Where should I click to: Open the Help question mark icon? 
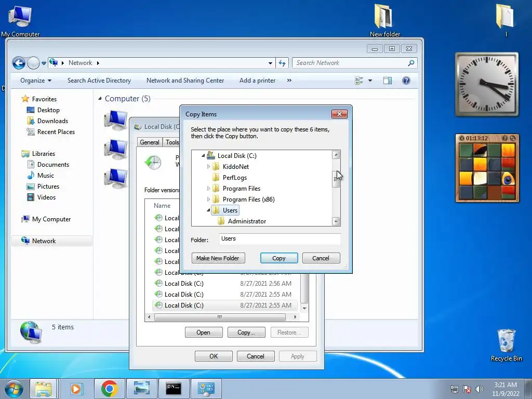click(406, 81)
